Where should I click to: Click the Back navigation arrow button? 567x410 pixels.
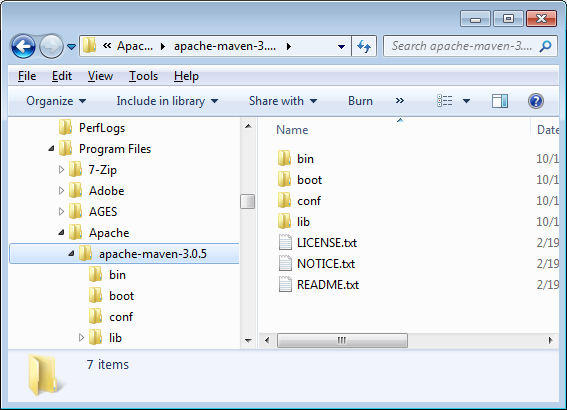pyautogui.click(x=23, y=46)
